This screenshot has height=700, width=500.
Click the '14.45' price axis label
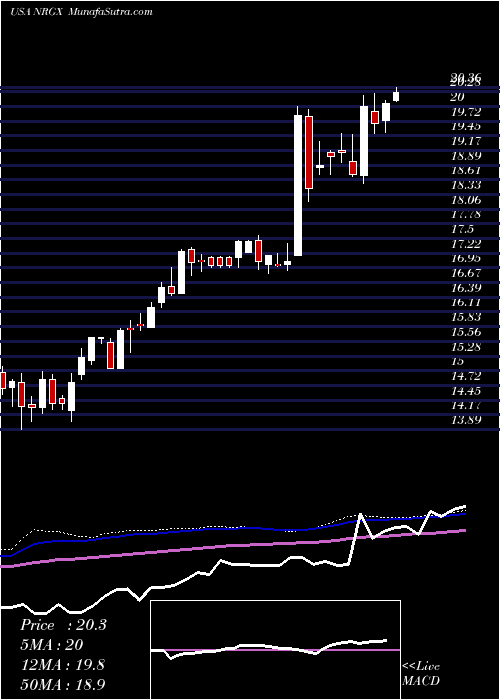coord(466,391)
